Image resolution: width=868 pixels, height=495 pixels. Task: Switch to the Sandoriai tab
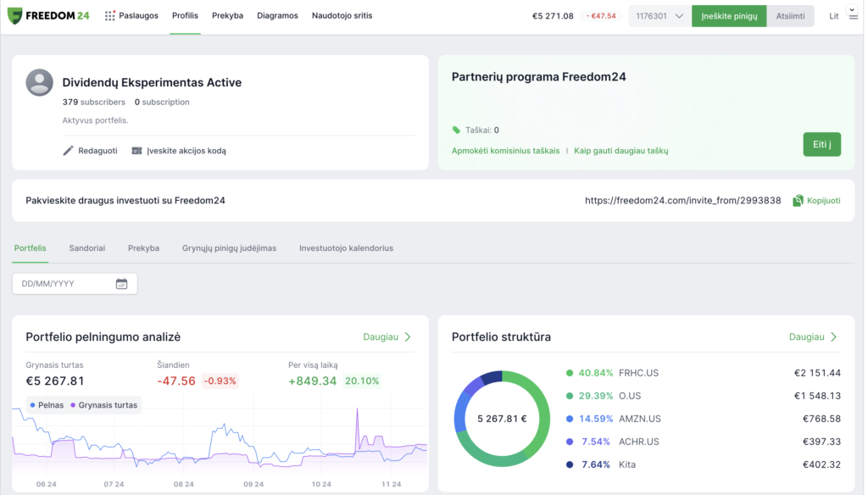(x=87, y=248)
